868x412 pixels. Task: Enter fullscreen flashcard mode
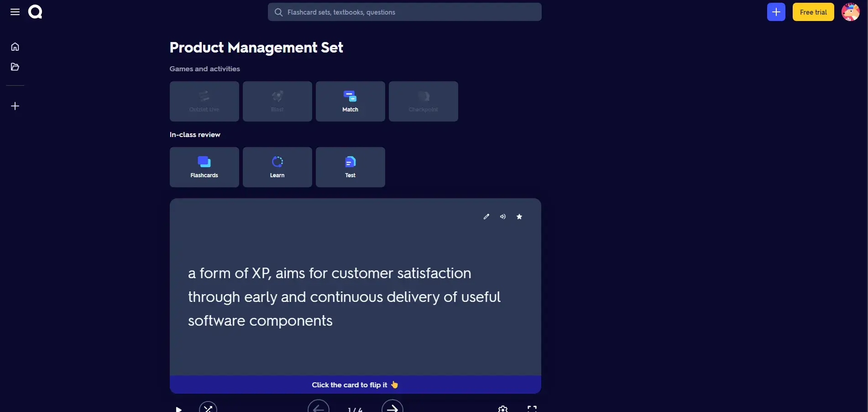(532, 409)
